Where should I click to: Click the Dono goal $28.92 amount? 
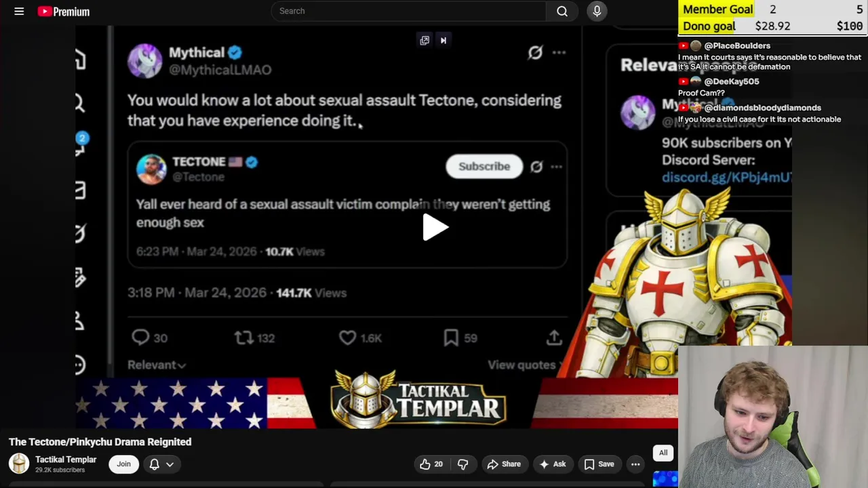[x=773, y=26]
